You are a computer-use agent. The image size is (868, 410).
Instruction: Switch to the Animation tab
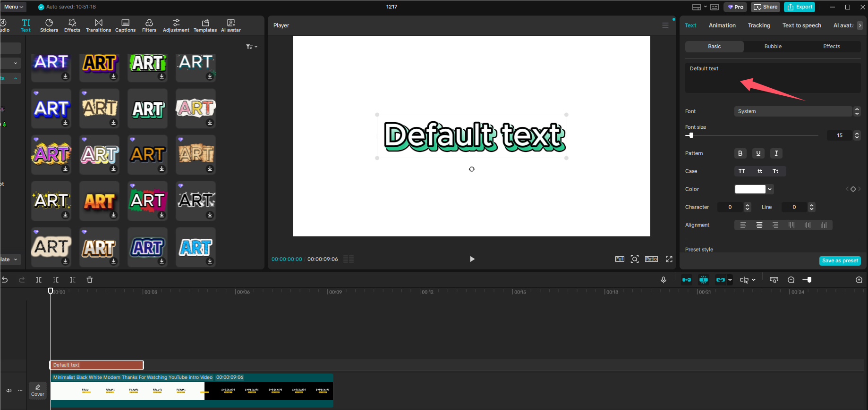[722, 25]
